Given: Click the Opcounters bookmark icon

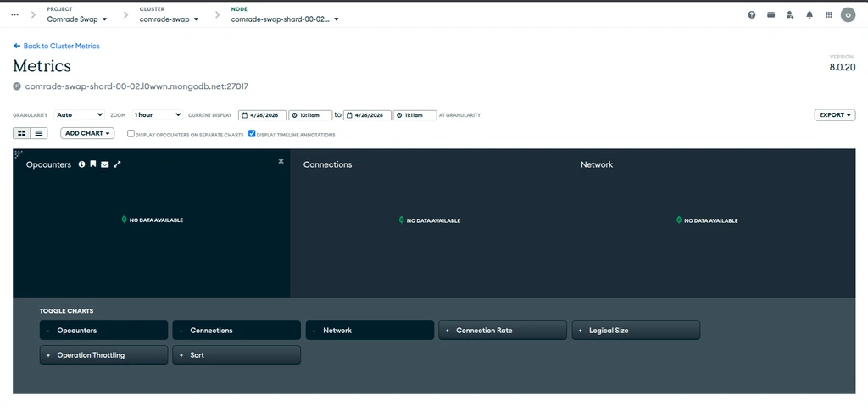Looking at the screenshot, I should coord(93,164).
